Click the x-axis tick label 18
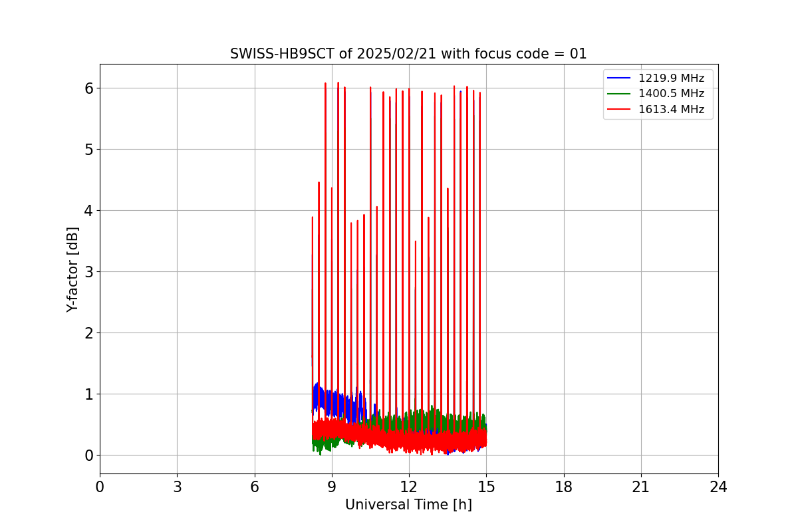798x532 pixels. (x=564, y=487)
